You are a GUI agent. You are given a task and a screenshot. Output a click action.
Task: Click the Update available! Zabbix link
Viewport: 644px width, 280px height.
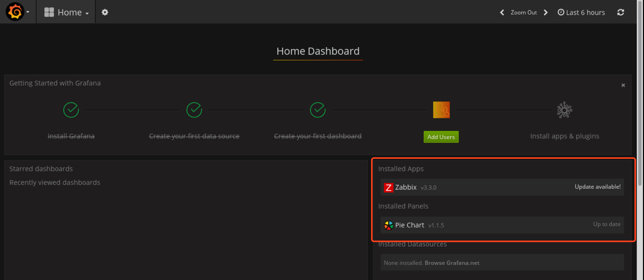tap(598, 187)
